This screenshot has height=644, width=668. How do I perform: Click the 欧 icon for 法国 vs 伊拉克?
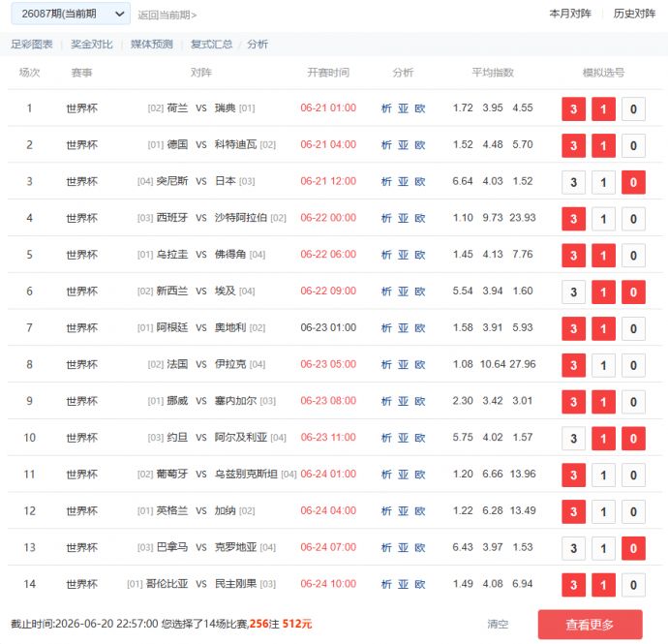420,364
